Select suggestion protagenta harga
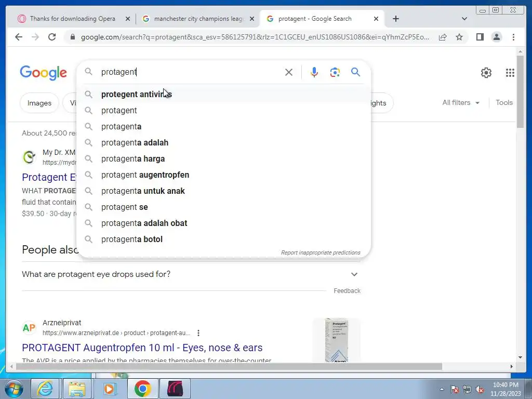Screen dimensions: 532x399 point(223,159)
